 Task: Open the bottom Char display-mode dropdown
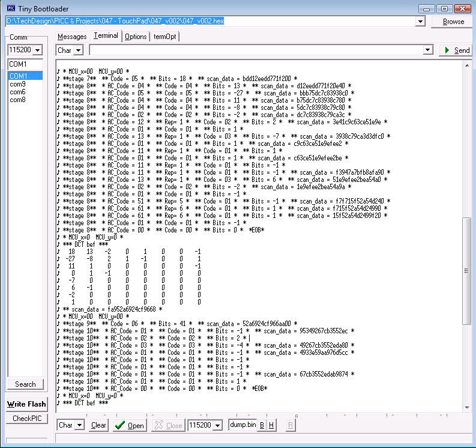coord(80,425)
